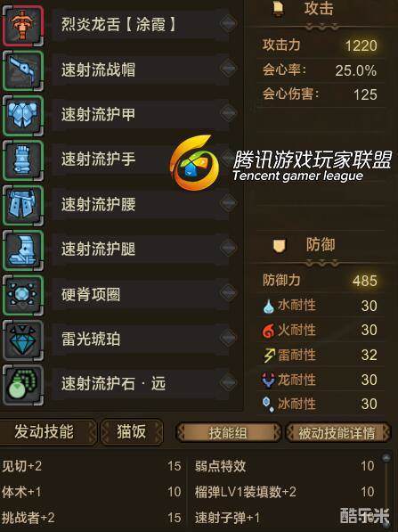Select the 速射流护腰 waist armor icon

pyautogui.click(x=23, y=205)
